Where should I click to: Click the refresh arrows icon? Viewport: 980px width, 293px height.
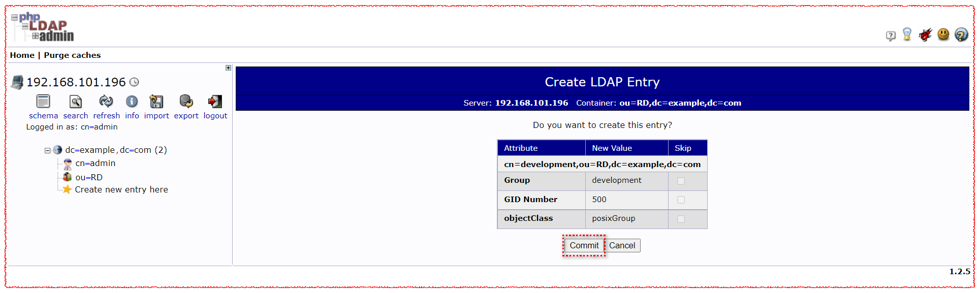(106, 101)
